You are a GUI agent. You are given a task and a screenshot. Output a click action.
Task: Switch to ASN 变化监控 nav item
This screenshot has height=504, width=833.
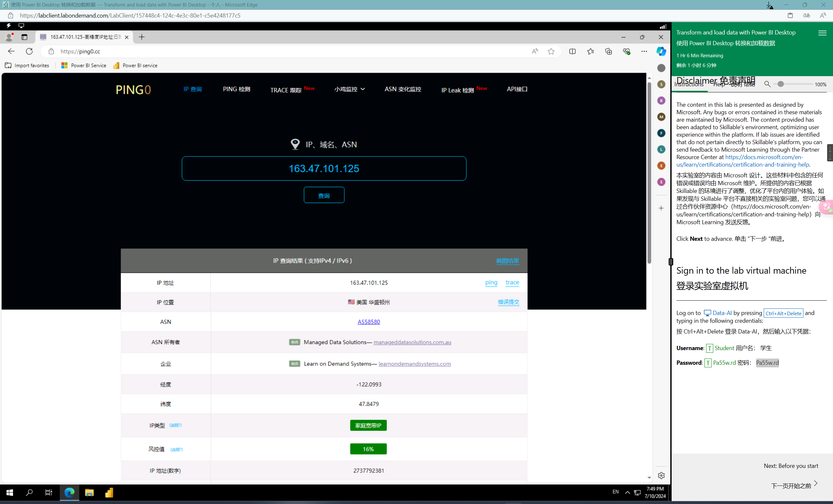pyautogui.click(x=402, y=89)
